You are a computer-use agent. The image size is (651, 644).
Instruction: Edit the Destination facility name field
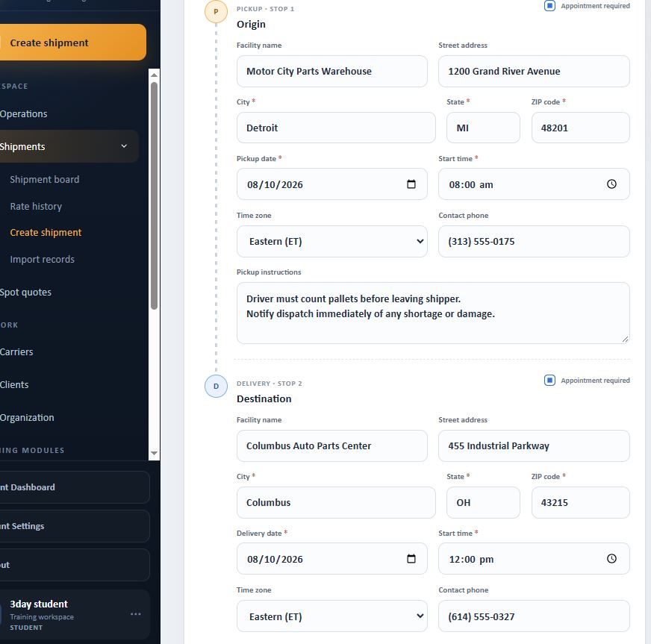click(x=331, y=446)
